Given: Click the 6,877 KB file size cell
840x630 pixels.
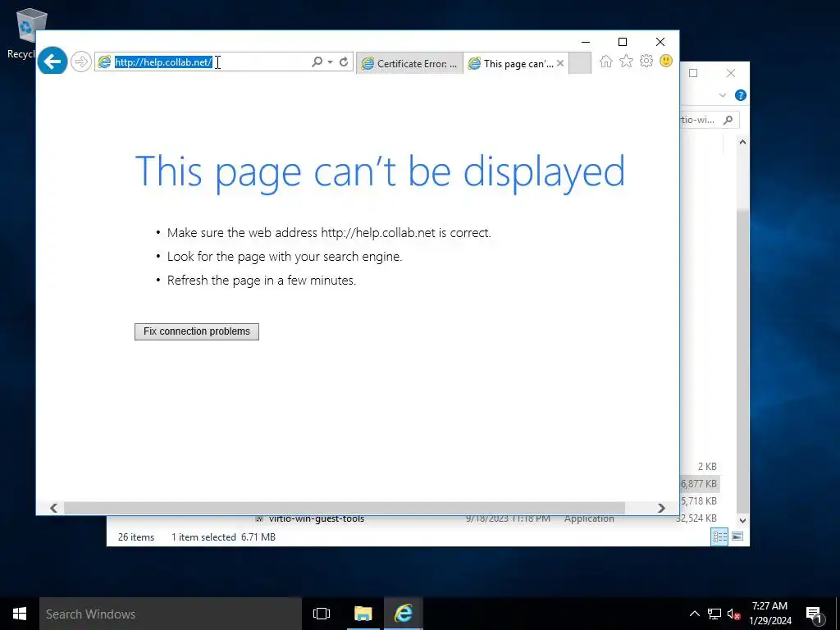Looking at the screenshot, I should click(699, 484).
